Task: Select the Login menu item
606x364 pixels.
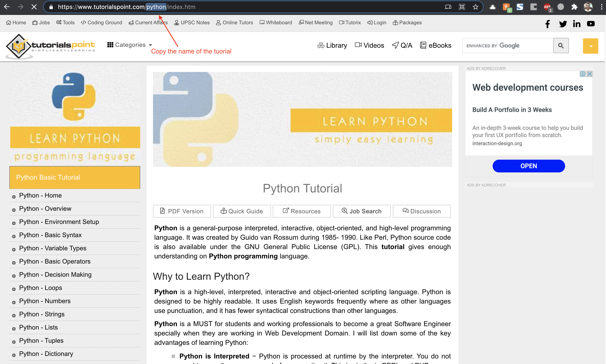Action: (x=377, y=23)
